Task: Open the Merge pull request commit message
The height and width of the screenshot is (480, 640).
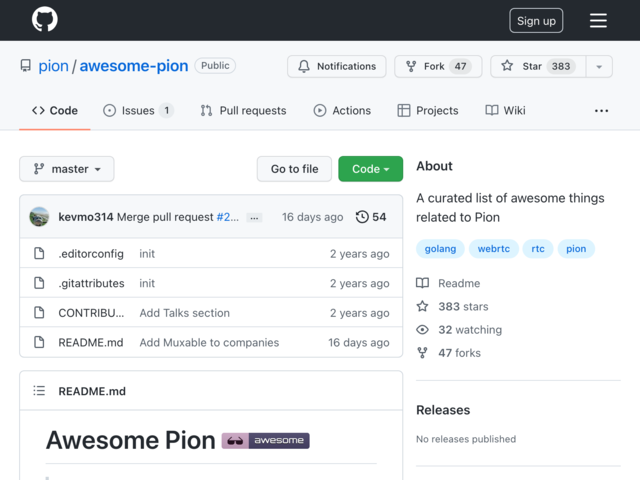Action: (x=165, y=217)
